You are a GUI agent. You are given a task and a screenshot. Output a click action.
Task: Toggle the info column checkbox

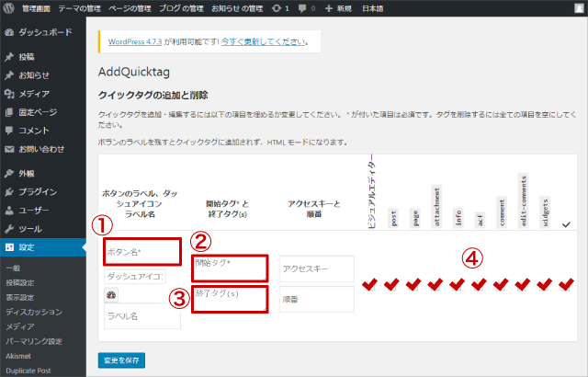[458, 284]
